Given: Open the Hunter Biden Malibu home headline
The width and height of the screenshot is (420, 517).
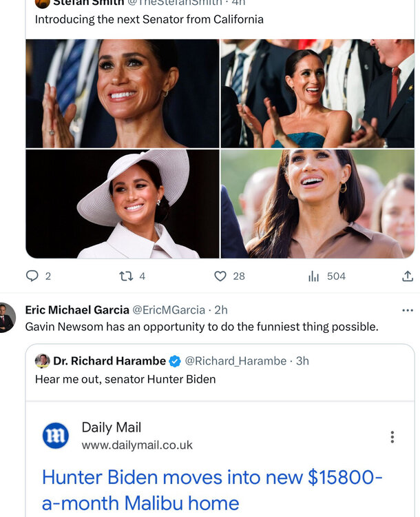Looking at the screenshot, I should point(212,489).
